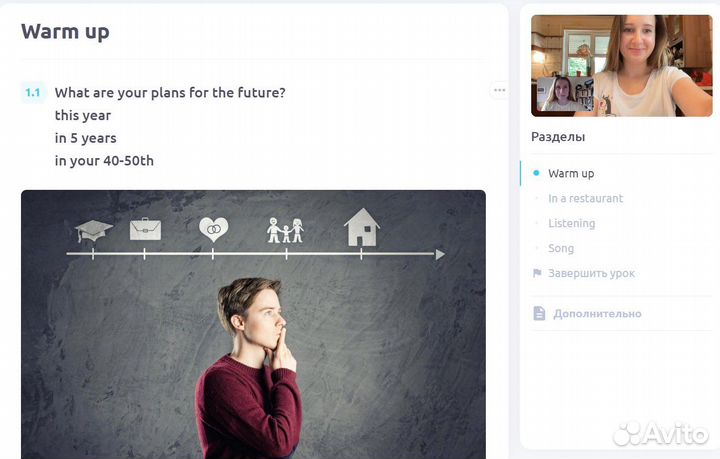Image resolution: width=720 pixels, height=459 pixels.
Task: Click the house icon on the timeline
Action: (361, 228)
